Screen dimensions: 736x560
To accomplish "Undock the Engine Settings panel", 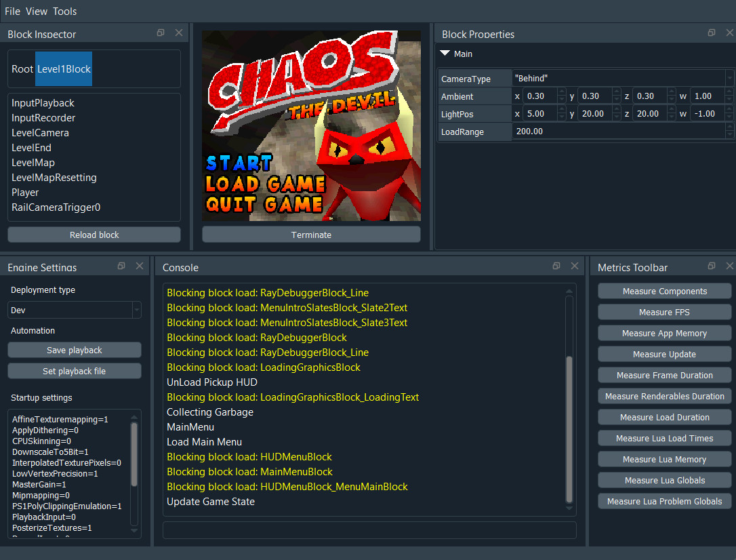I will click(x=121, y=266).
